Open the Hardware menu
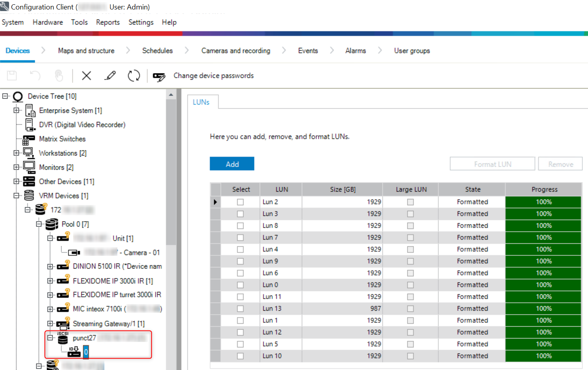This screenshot has width=588, height=370. [x=47, y=23]
